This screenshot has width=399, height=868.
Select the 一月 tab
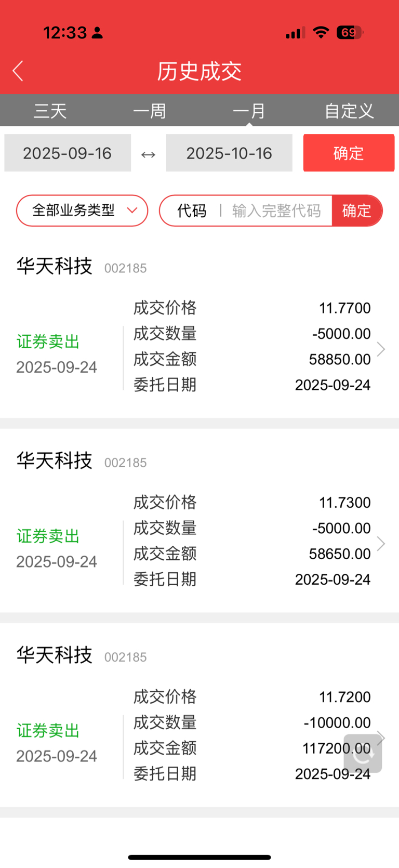249,111
